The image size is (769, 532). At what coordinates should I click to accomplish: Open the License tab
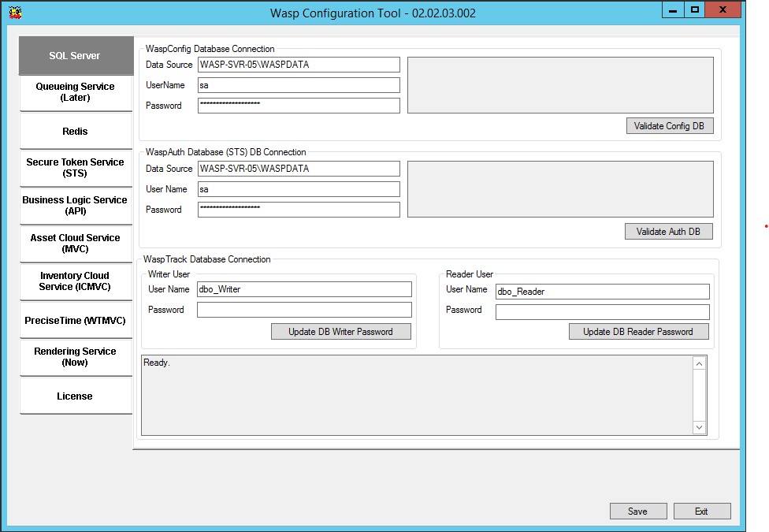[76, 396]
